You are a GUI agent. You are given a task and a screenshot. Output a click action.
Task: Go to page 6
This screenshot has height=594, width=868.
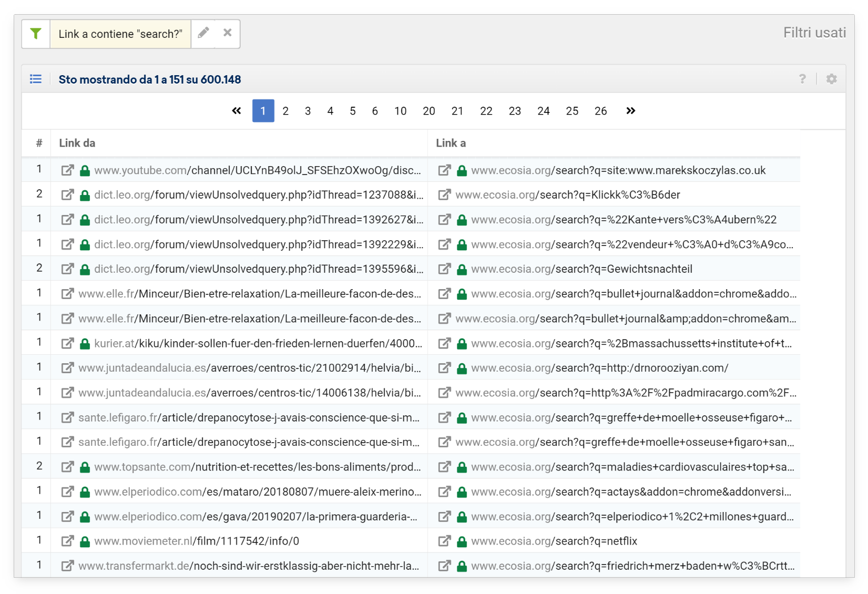[375, 111]
